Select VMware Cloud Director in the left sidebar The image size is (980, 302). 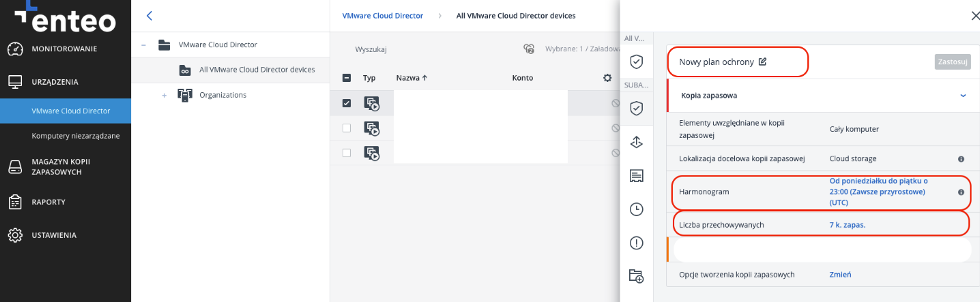[66, 111]
